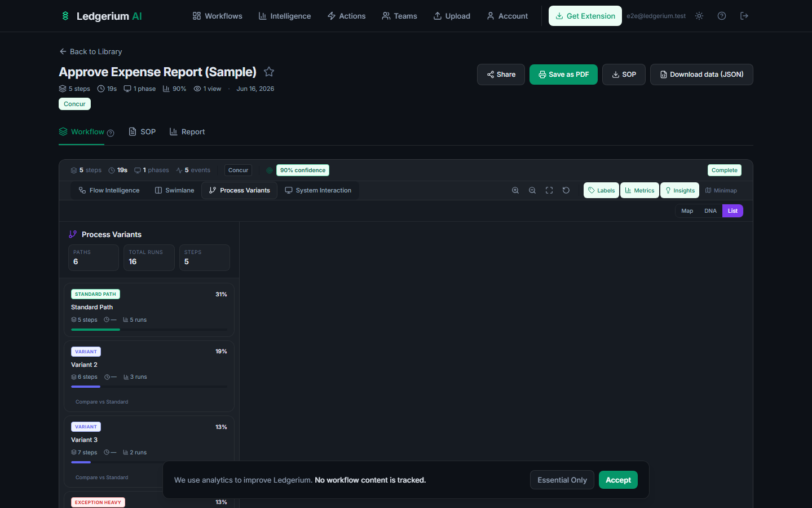Viewport: 812px width, 508px height.
Task: Click the Paths count tile
Action: (94, 257)
